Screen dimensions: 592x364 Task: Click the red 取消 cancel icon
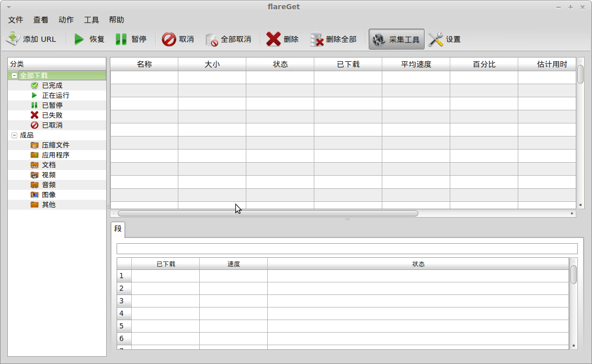(169, 39)
